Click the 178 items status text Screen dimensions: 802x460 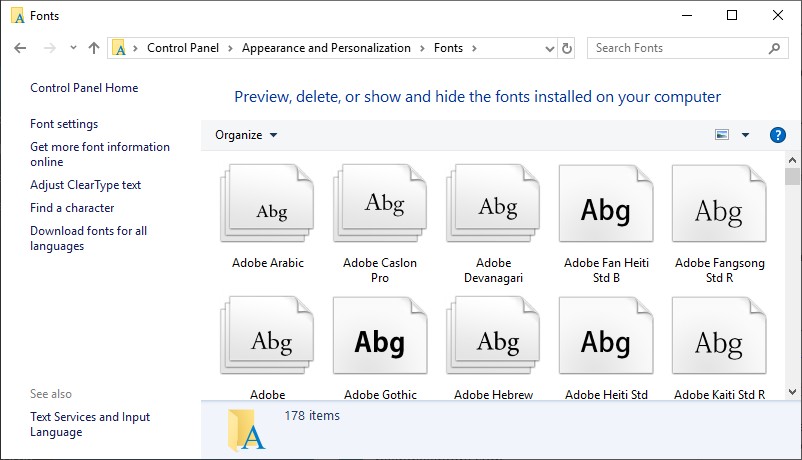(312, 415)
